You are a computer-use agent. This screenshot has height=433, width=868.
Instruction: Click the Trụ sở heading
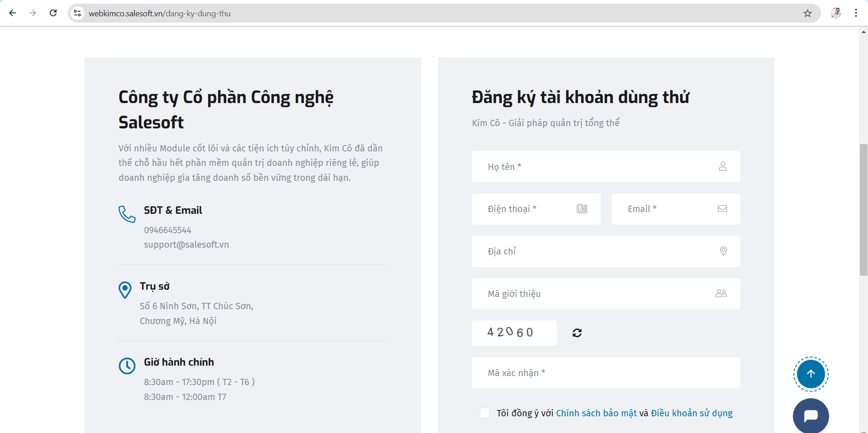[x=155, y=286]
